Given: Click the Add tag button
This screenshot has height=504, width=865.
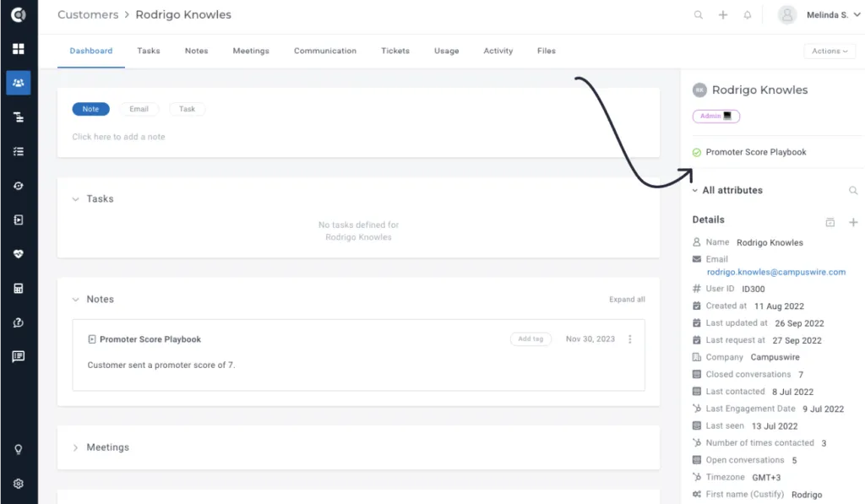Looking at the screenshot, I should (530, 339).
